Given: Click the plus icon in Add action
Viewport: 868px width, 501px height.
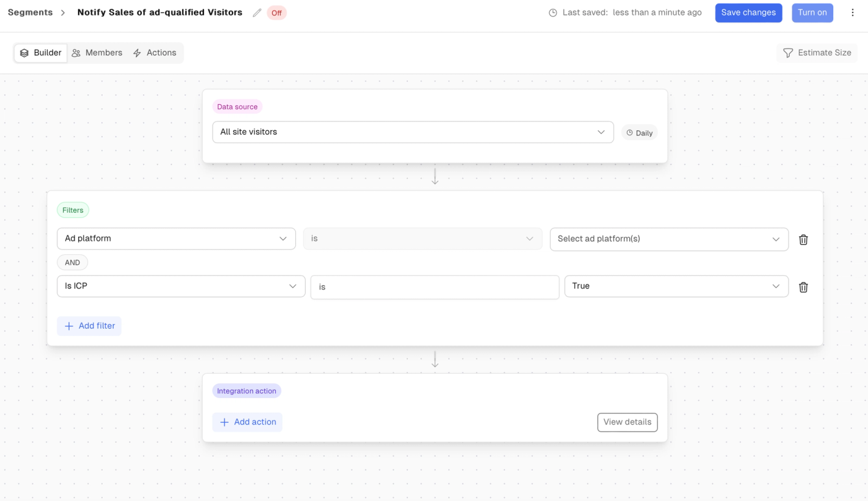Looking at the screenshot, I should (224, 422).
